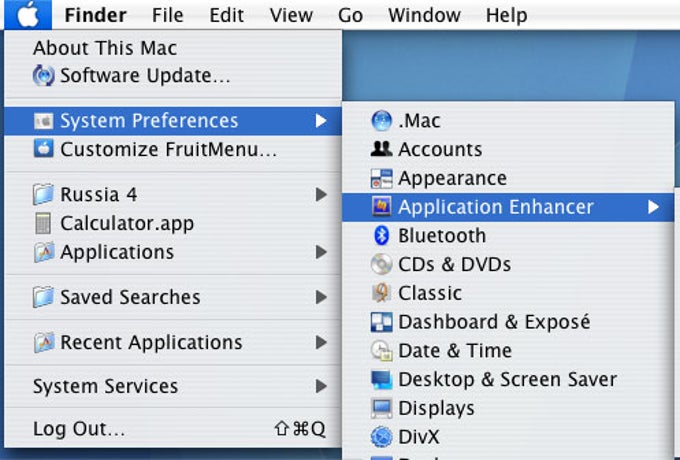Select Date & Time label
The width and height of the screenshot is (680, 460).
click(455, 351)
